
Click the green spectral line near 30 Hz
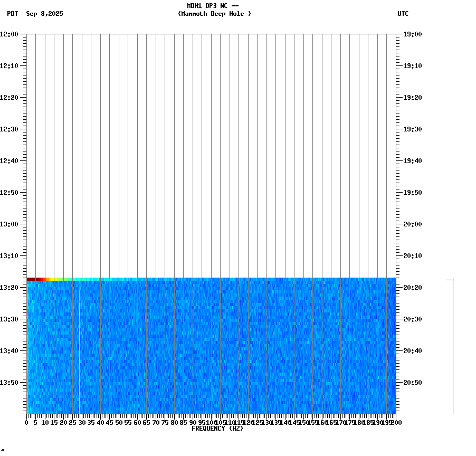(x=79, y=343)
